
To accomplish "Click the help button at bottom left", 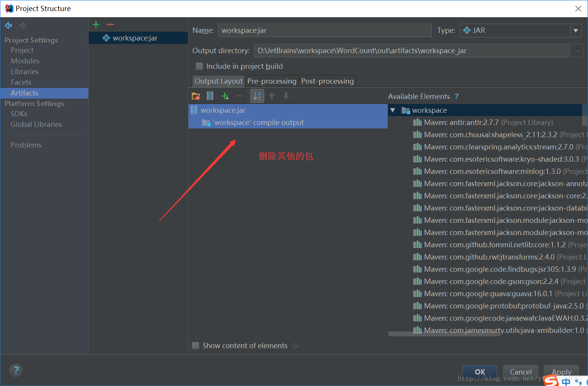I will 16,370.
